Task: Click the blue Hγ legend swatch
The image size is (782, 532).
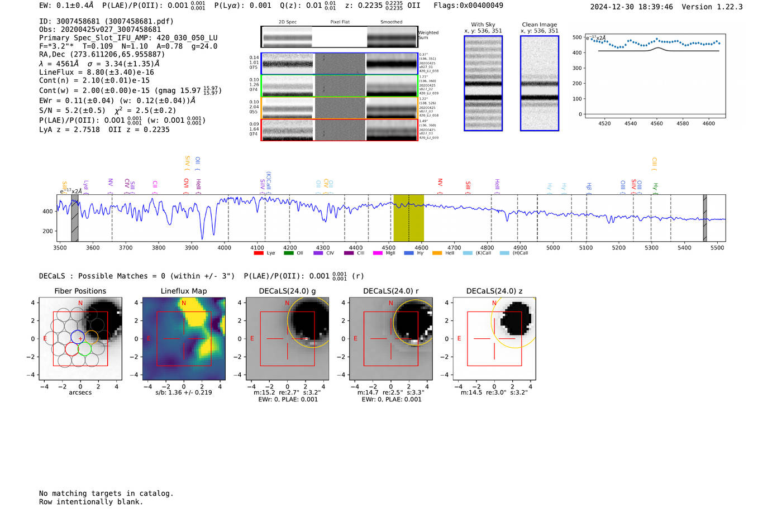Action: click(x=409, y=253)
